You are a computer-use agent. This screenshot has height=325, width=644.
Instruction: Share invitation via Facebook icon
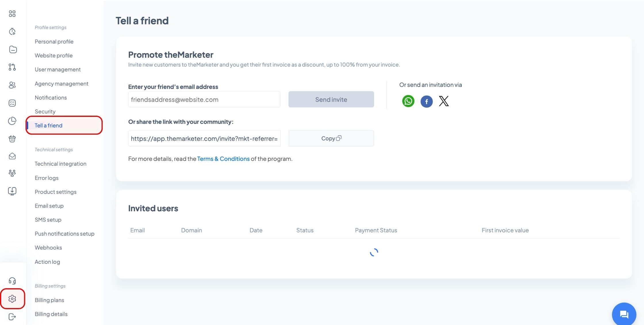[x=426, y=101]
